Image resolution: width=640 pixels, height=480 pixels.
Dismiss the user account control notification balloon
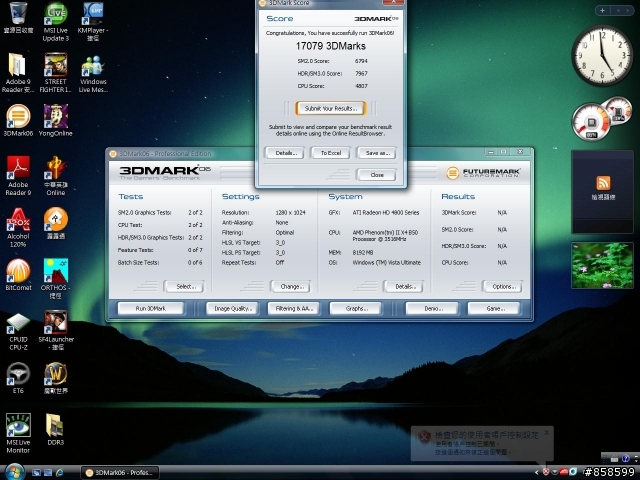[547, 432]
